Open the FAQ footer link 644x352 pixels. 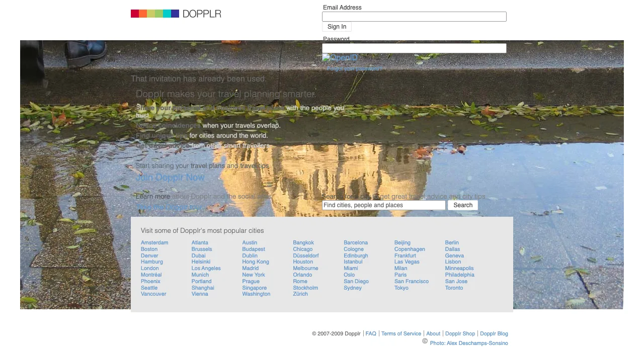pyautogui.click(x=371, y=334)
